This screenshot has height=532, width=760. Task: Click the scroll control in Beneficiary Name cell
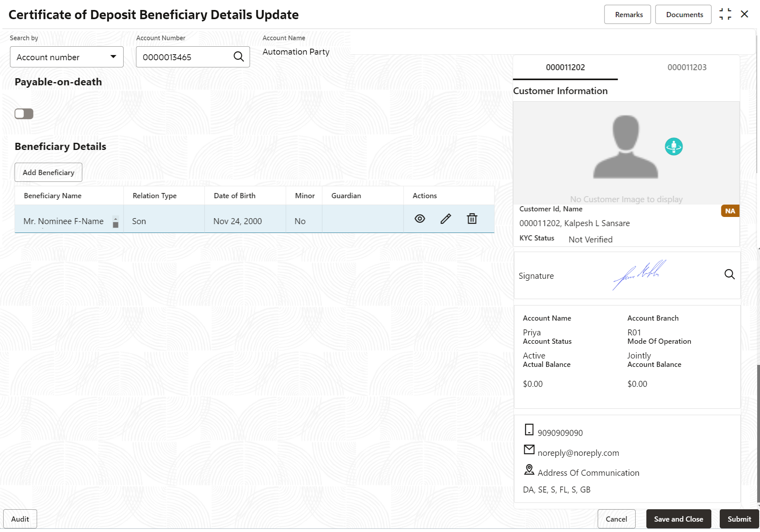point(116,222)
